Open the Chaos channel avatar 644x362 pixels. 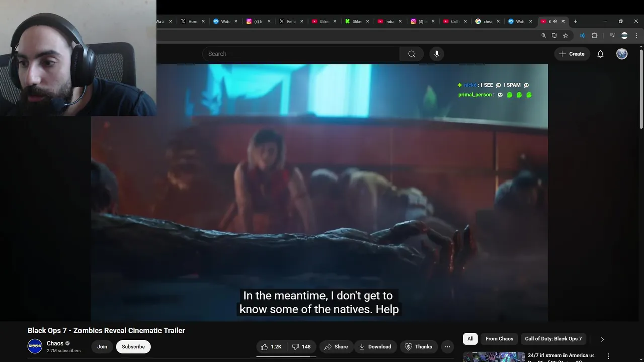point(35,346)
